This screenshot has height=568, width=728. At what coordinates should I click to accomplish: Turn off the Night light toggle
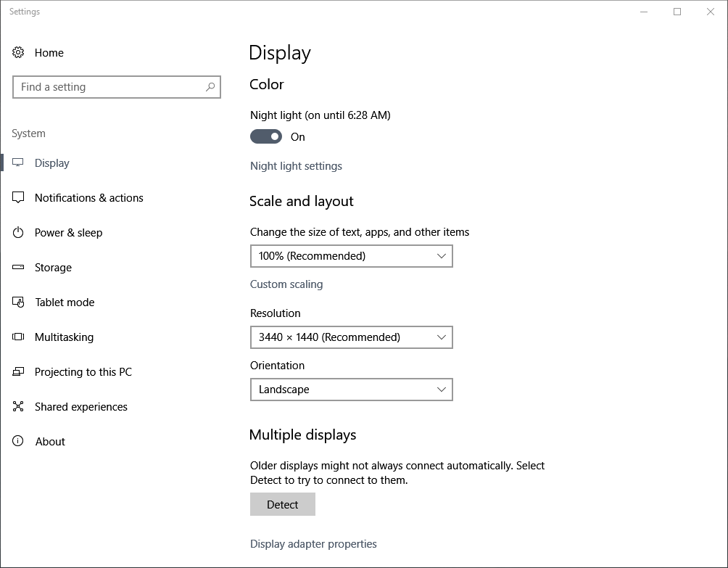click(x=266, y=136)
